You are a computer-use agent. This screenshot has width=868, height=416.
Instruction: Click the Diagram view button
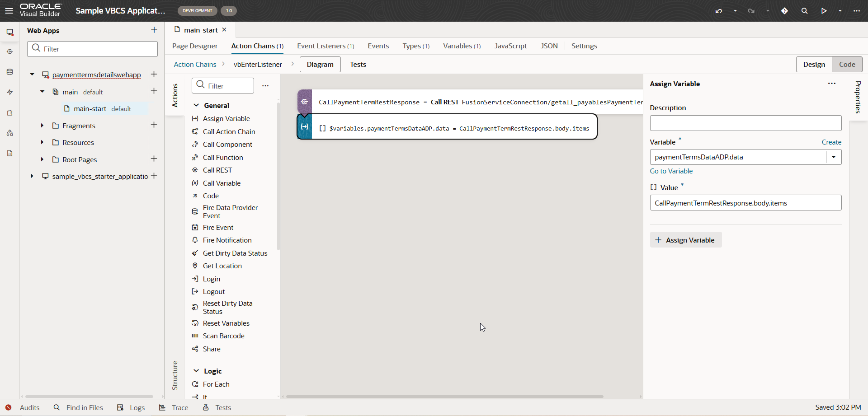pyautogui.click(x=320, y=65)
